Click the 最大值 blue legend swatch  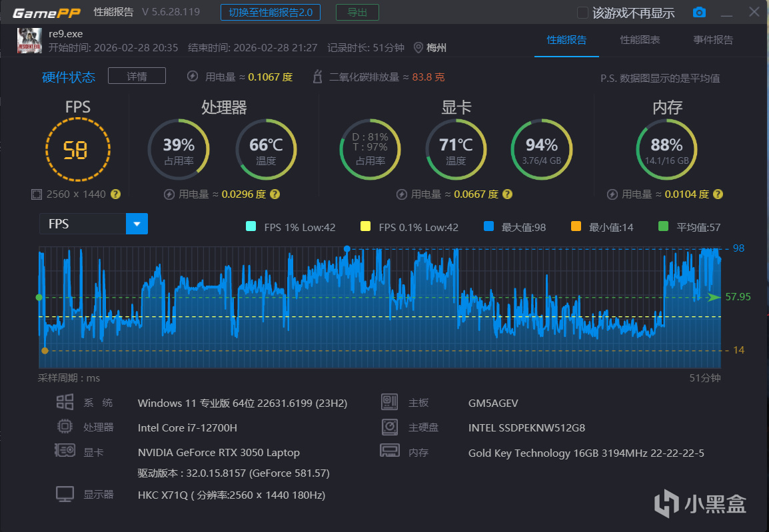point(488,226)
